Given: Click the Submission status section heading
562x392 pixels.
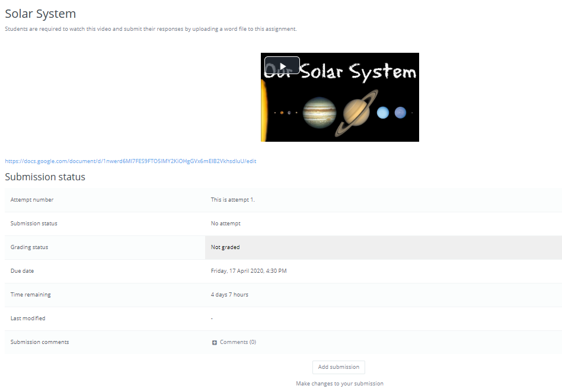Looking at the screenshot, I should tap(45, 177).
